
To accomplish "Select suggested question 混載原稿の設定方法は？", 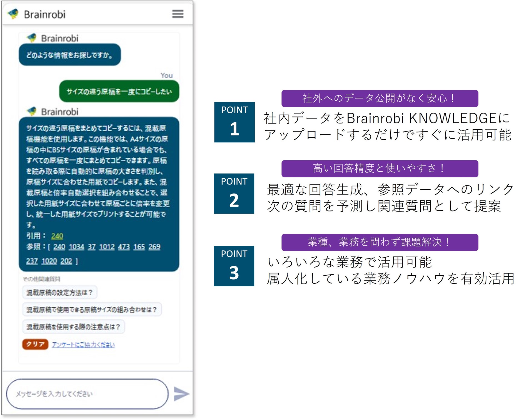I will tap(59, 292).
